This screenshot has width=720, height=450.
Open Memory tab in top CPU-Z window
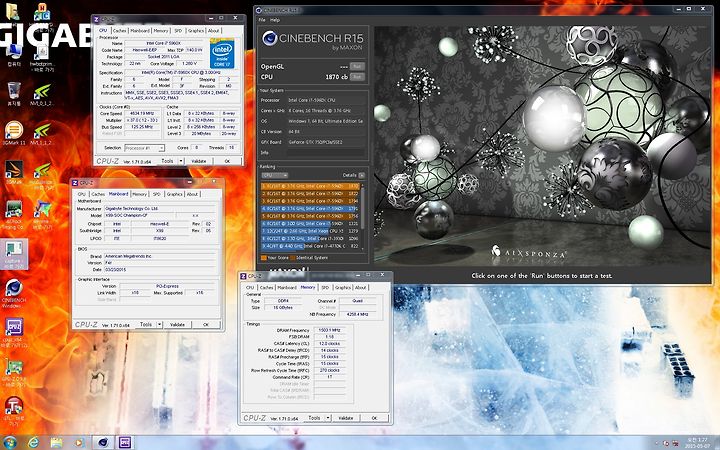161,31
